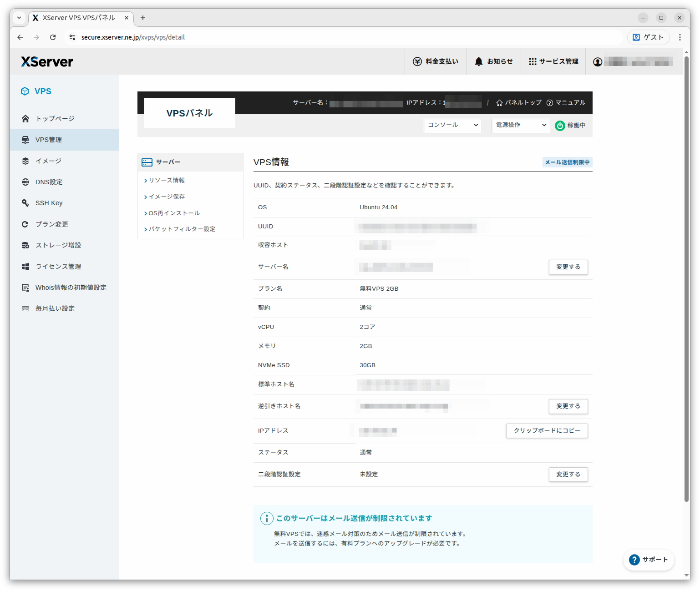
Task: Expand リソース情報 under サーバー menu
Action: tap(167, 180)
